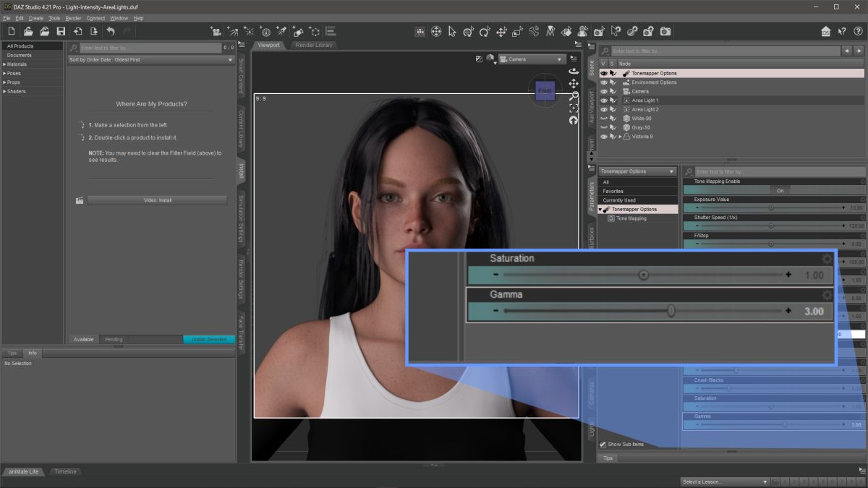Click the viewport Frame selection icon
This screenshot has width=868, height=488.
coord(574,108)
